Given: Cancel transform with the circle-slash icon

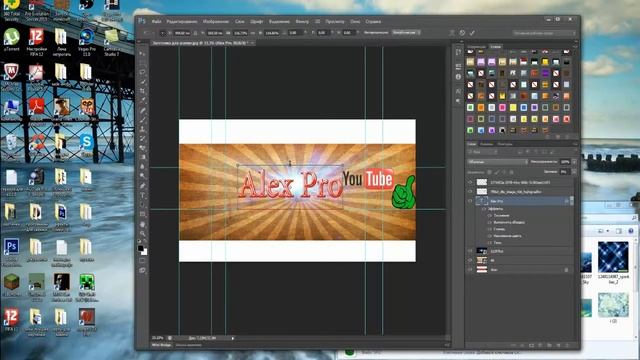Looking at the screenshot, I should coord(462,33).
